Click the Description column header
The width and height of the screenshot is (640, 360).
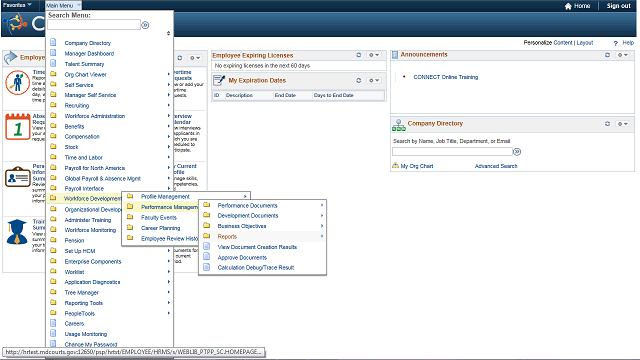239,95
